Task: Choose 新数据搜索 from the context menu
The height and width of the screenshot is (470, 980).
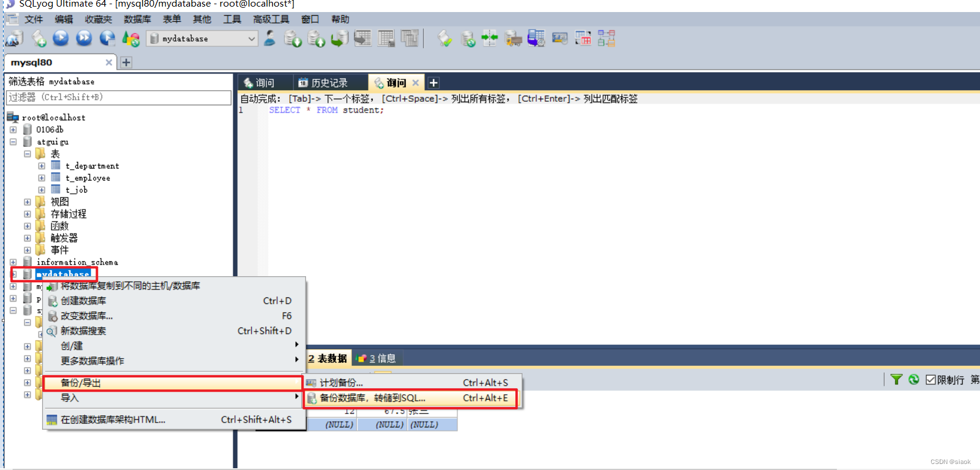Action: point(174,330)
